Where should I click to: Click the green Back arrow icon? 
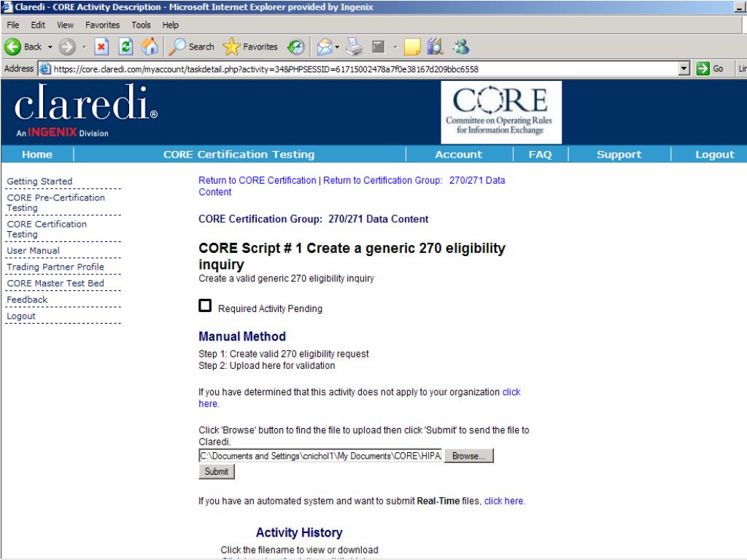click(13, 47)
